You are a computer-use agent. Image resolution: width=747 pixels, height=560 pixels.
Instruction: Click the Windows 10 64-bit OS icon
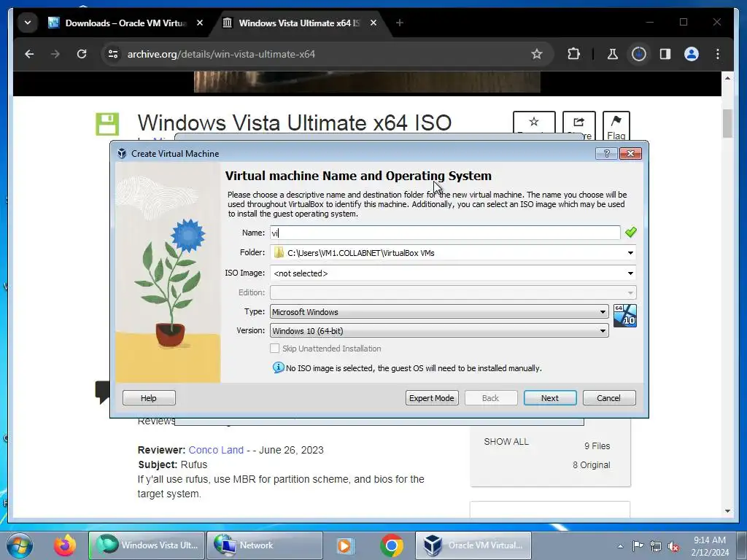point(624,316)
